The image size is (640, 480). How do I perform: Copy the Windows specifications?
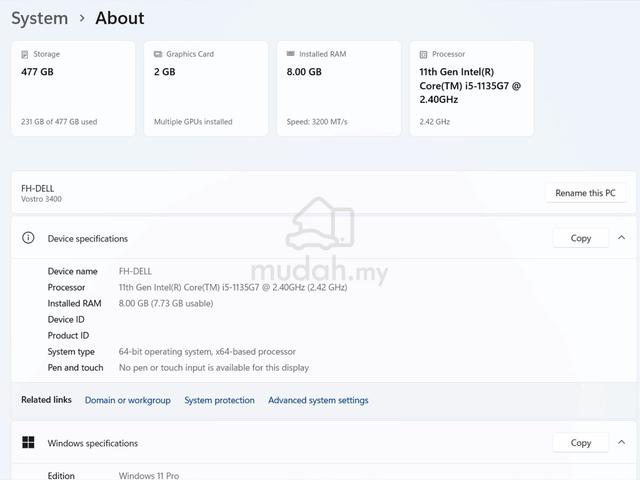580,442
